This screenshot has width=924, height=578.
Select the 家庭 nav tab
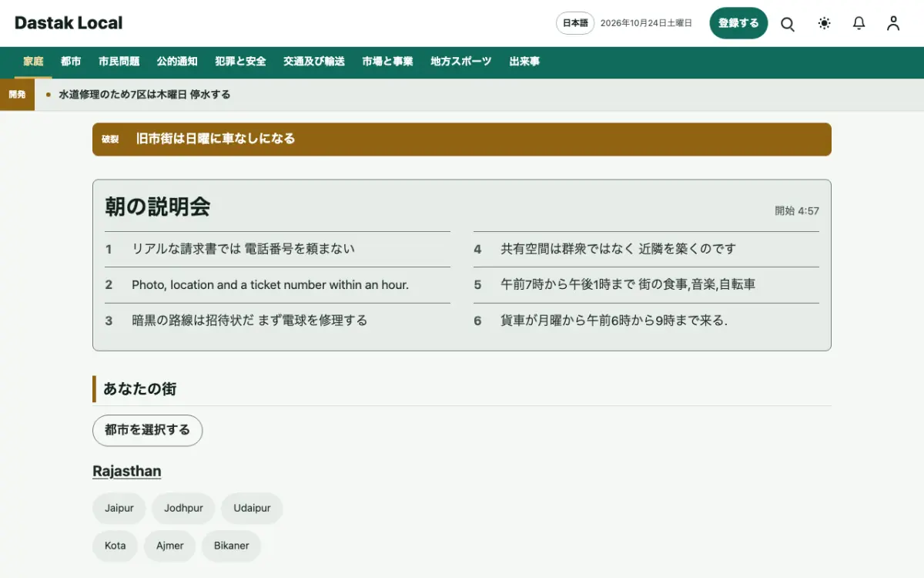pyautogui.click(x=33, y=62)
